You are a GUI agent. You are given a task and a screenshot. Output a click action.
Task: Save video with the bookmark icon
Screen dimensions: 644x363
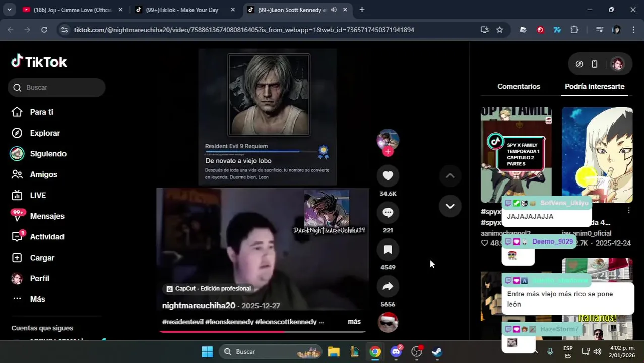coord(388,250)
